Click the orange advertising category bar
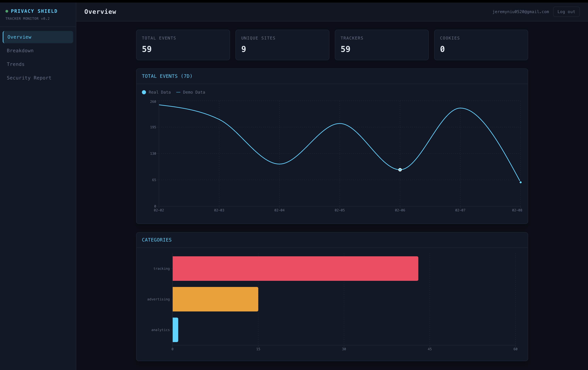The height and width of the screenshot is (370, 588). pos(215,299)
